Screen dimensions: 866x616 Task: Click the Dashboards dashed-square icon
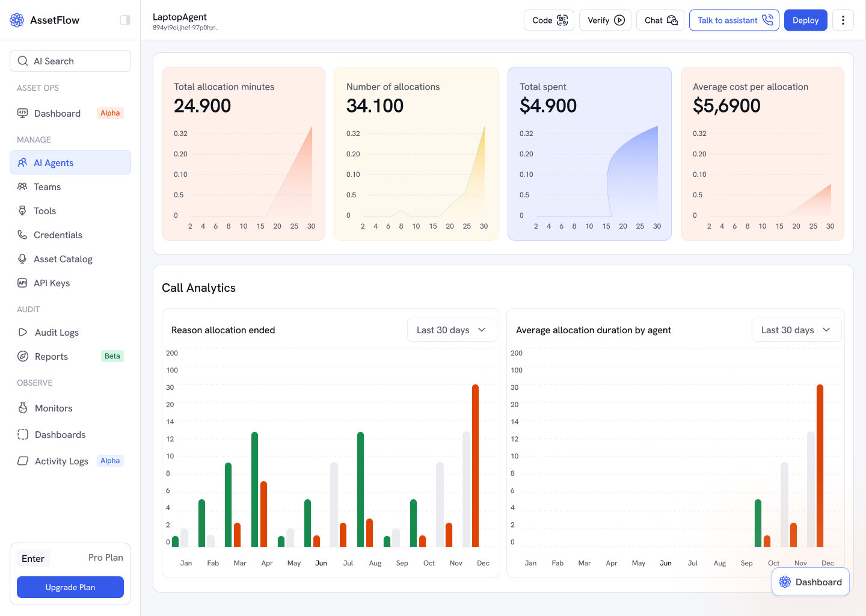[x=23, y=434]
